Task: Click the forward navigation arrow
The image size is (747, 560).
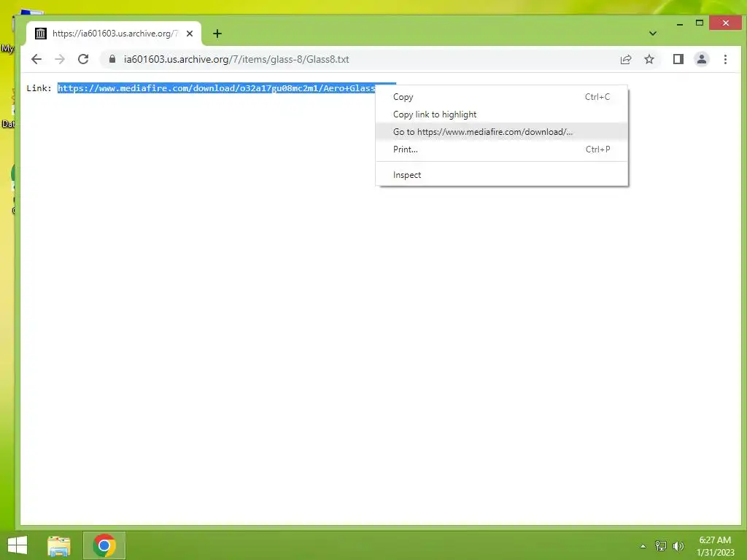Action: tap(60, 59)
